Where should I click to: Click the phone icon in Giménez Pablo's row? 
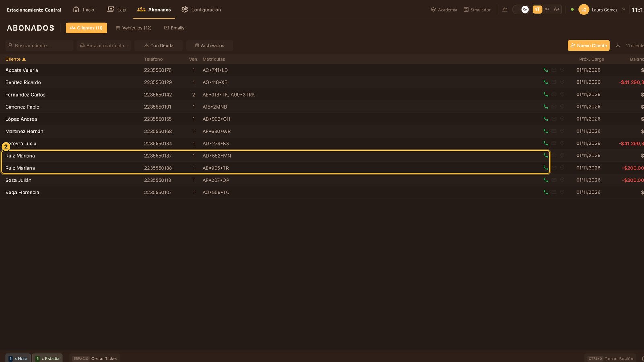tap(546, 107)
